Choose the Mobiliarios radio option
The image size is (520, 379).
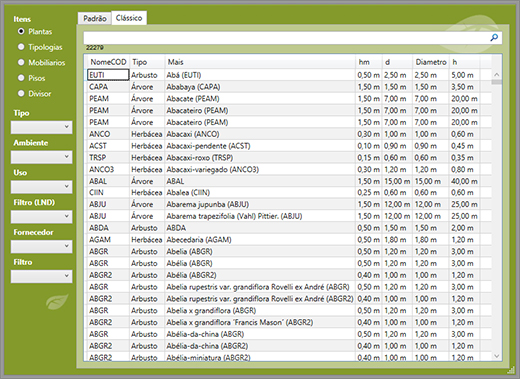pos(21,62)
